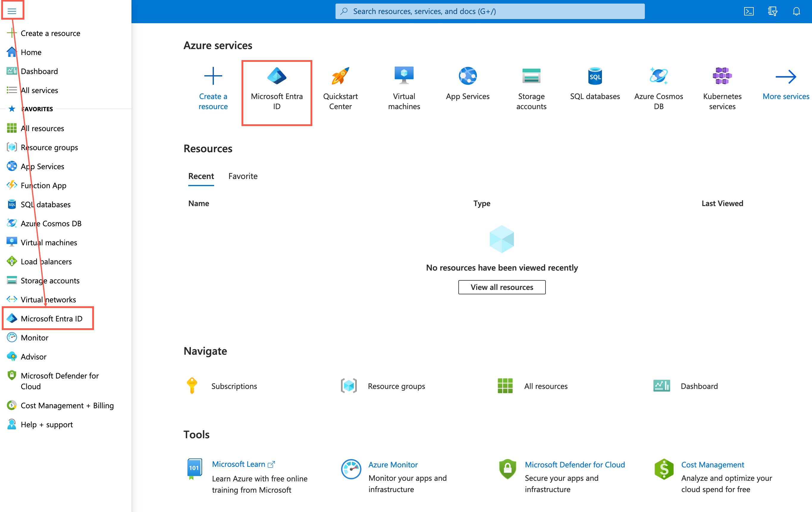
Task: Open Cloud Shell from top bar
Action: point(749,11)
